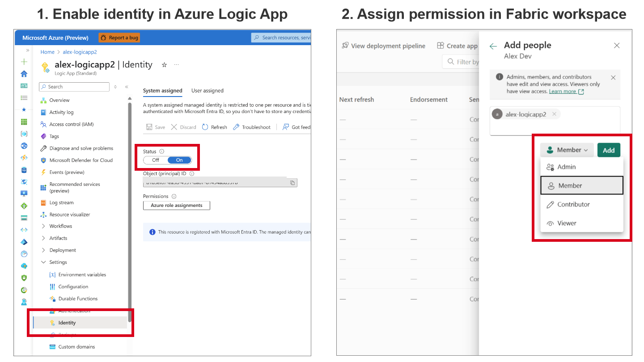Click the Next refresh column header

click(356, 100)
